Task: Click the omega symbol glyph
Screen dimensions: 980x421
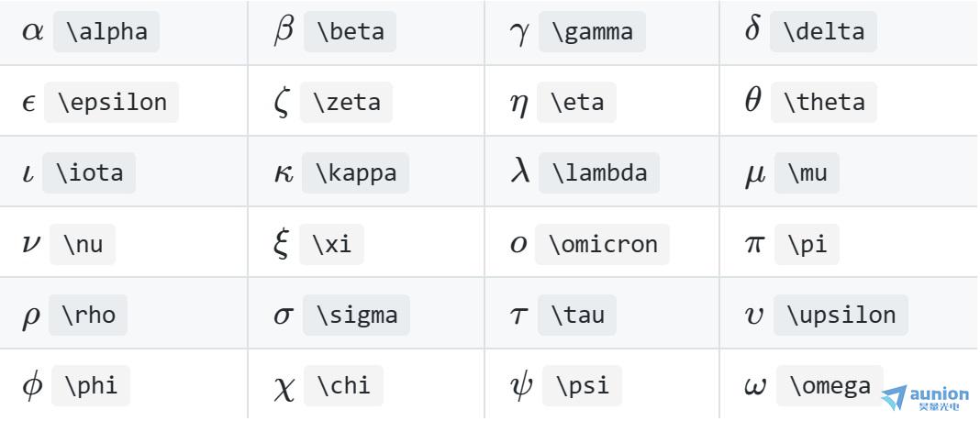Action: click(x=756, y=387)
